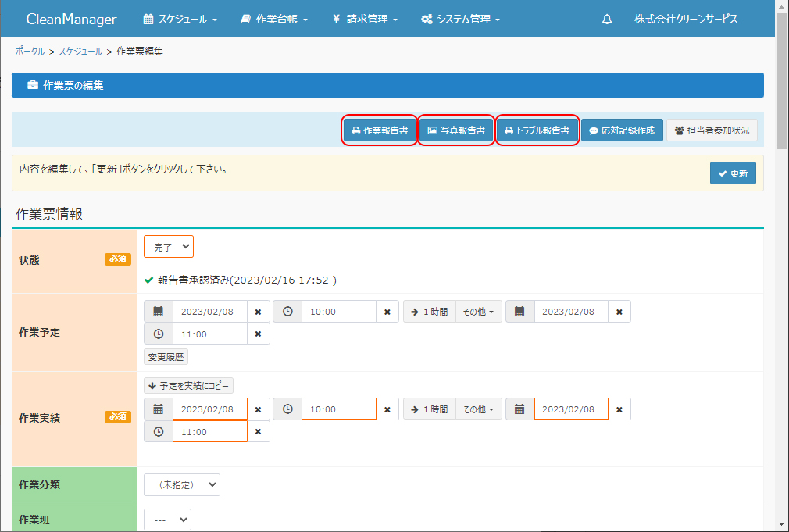The image size is (789, 532).
Task: Click clock icon beside actual 11:00 time
Action: [159, 432]
